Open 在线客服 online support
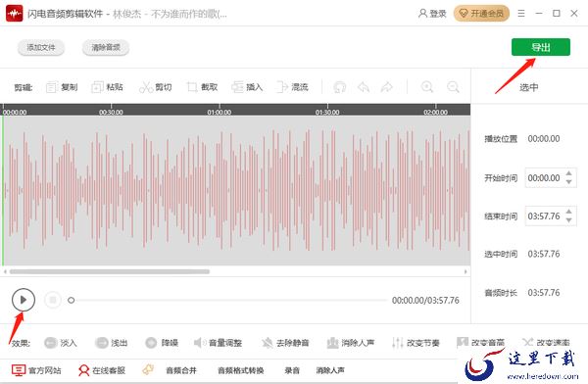This screenshot has width=588, height=384. pyautogui.click(x=102, y=370)
